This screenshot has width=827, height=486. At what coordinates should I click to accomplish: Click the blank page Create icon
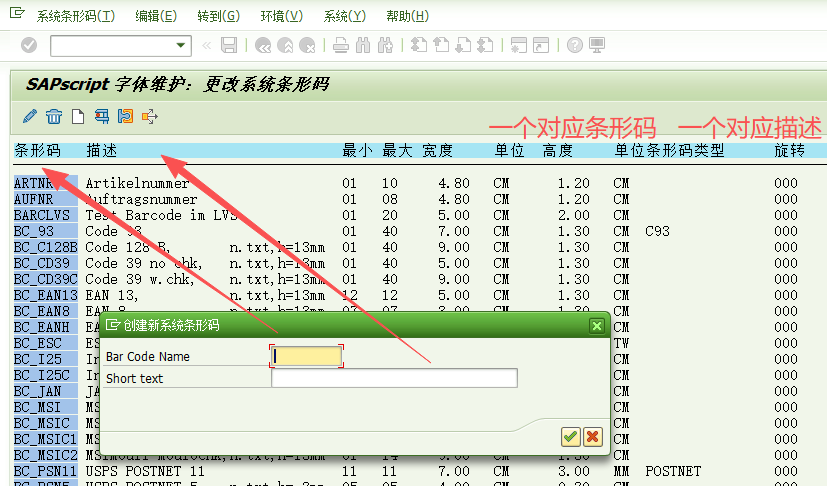[x=78, y=116]
